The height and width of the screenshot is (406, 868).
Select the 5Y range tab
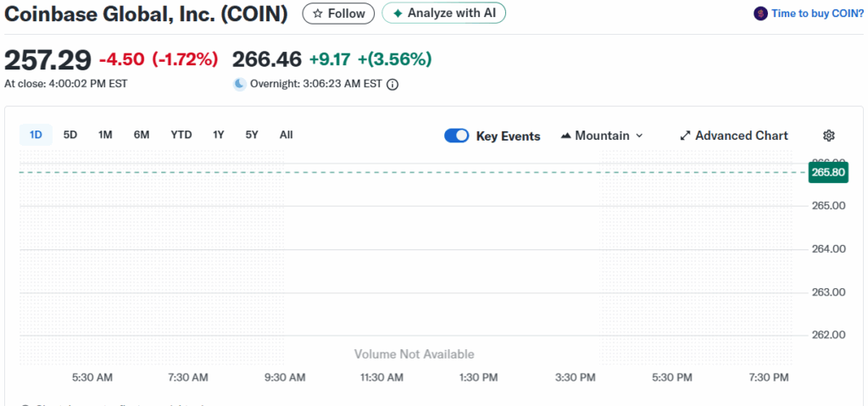point(252,135)
